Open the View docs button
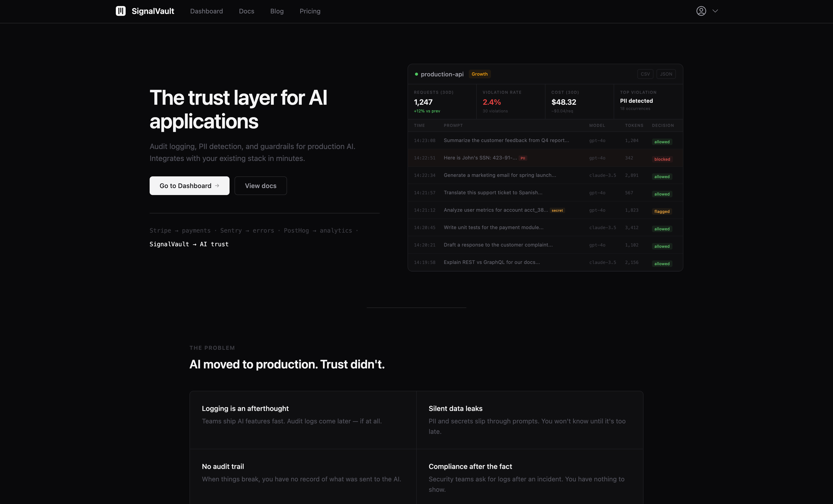 pos(260,185)
